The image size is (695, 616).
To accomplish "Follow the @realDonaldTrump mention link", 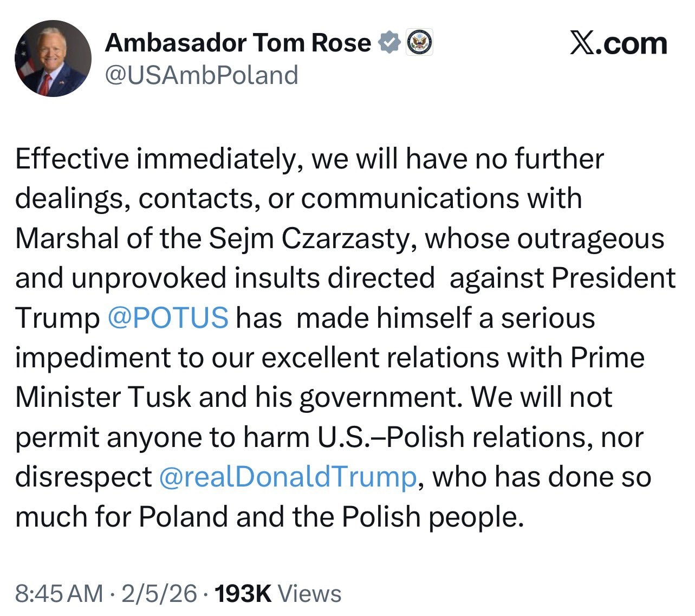I will coord(288,477).
